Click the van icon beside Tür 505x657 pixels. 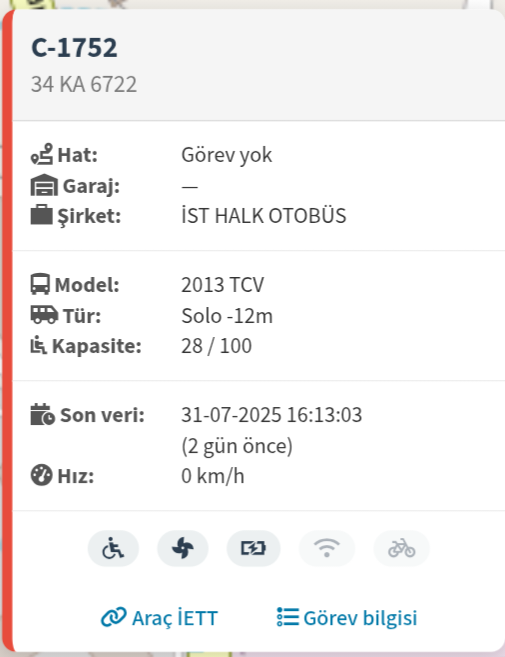tap(44, 315)
